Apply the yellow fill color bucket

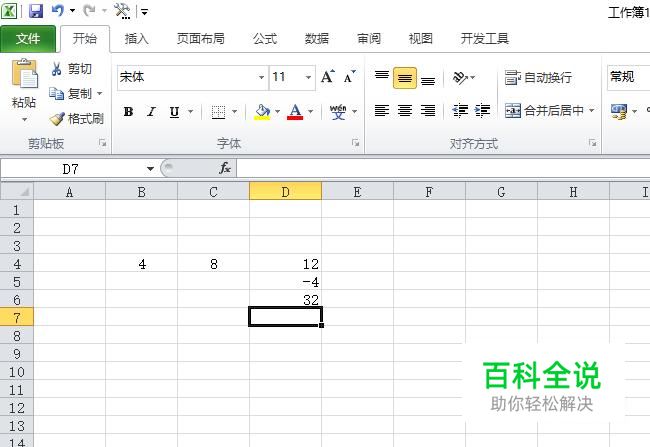coord(262,112)
